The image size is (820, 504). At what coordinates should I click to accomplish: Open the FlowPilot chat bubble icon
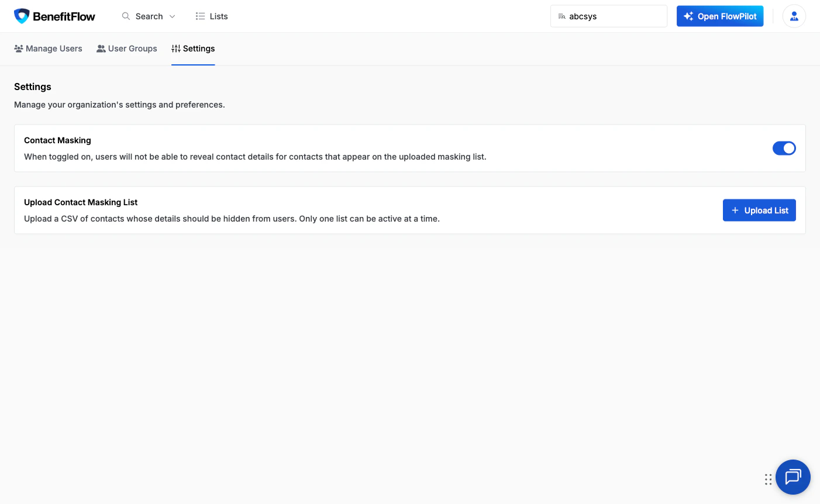[x=793, y=477]
